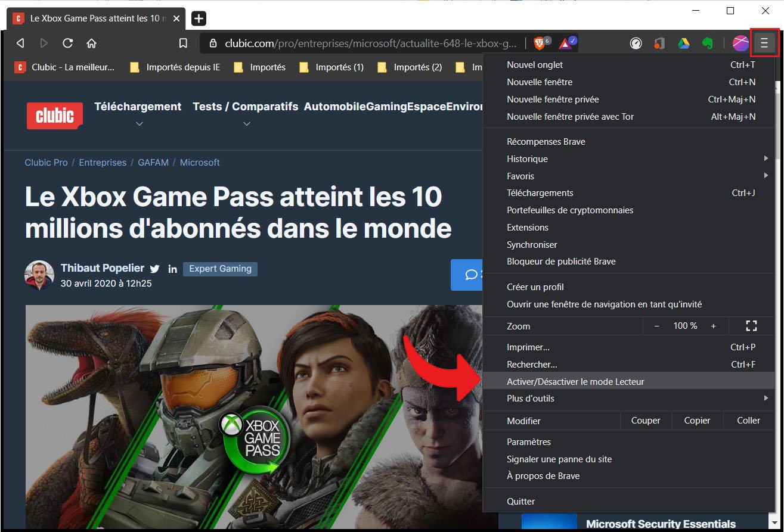
Task: Navigate back with the back arrow
Action: tap(20, 42)
